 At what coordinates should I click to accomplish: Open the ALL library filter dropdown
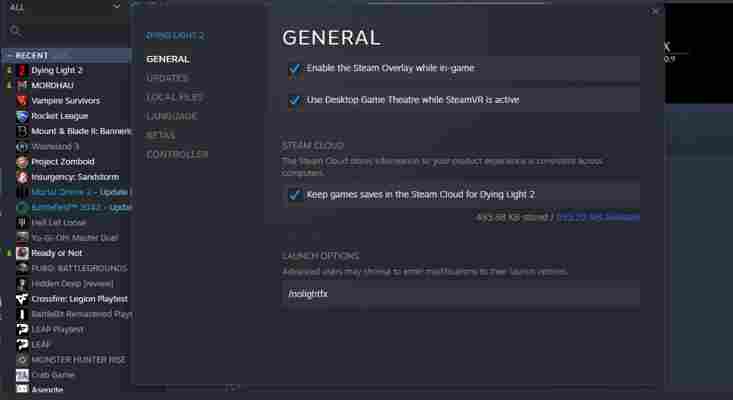click(x=65, y=7)
